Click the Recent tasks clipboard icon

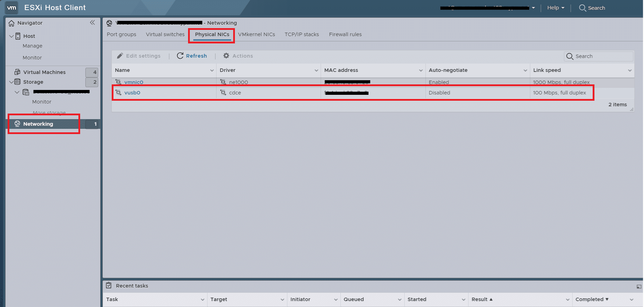point(109,285)
